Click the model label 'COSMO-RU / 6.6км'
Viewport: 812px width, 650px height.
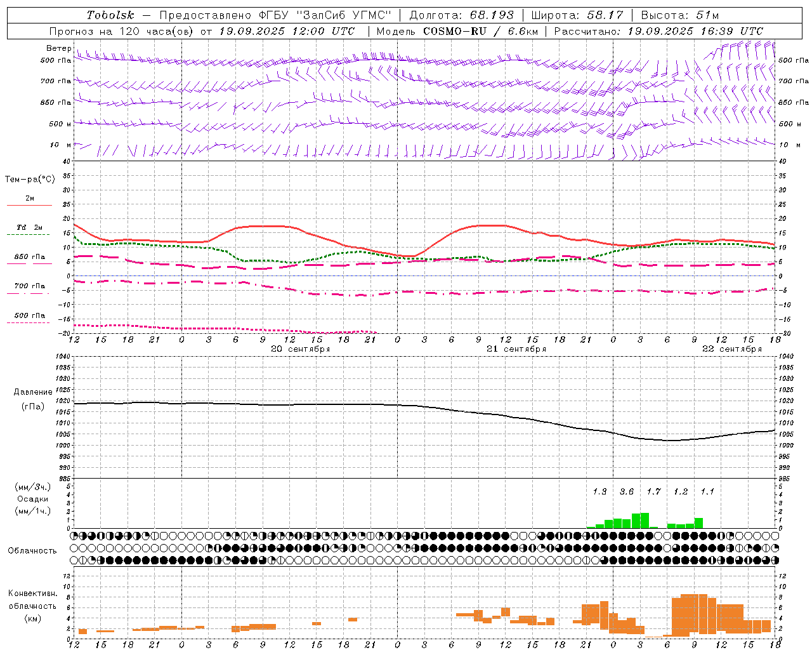(x=481, y=31)
